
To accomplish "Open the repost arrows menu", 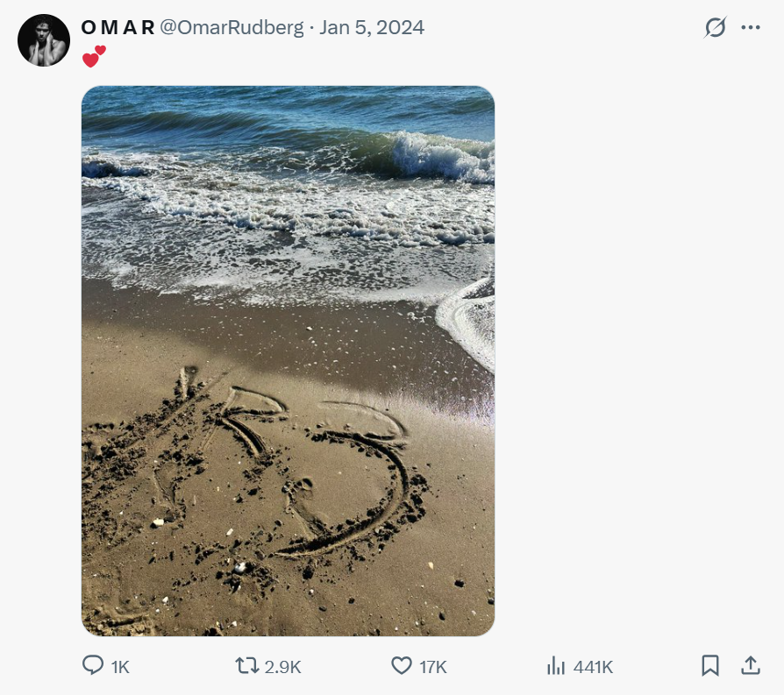I will click(247, 666).
